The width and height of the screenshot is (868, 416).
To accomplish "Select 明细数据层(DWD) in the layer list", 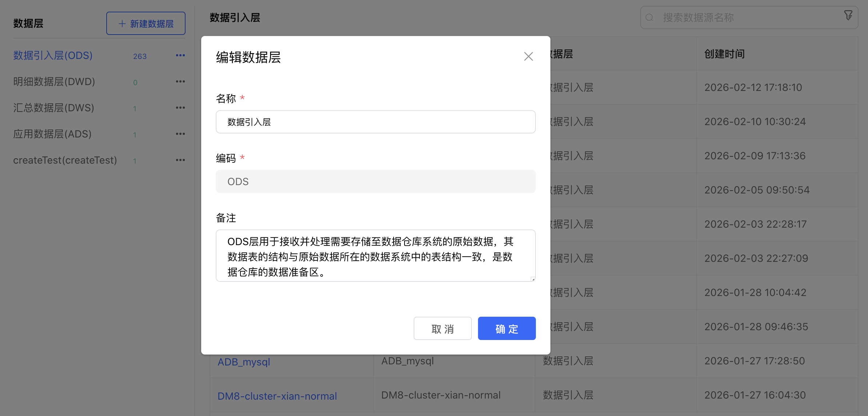I will [54, 81].
